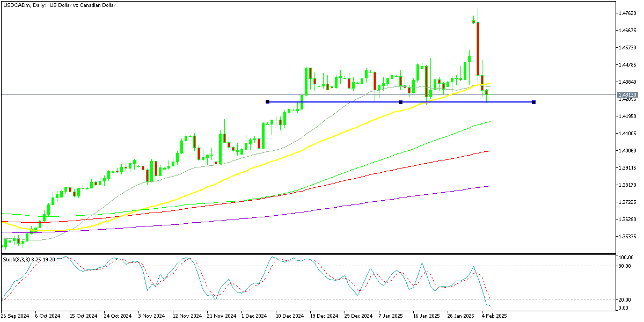Click the 1.39115 price axis label
Image resolution: width=644 pixels, height=322 pixels.
click(627, 167)
